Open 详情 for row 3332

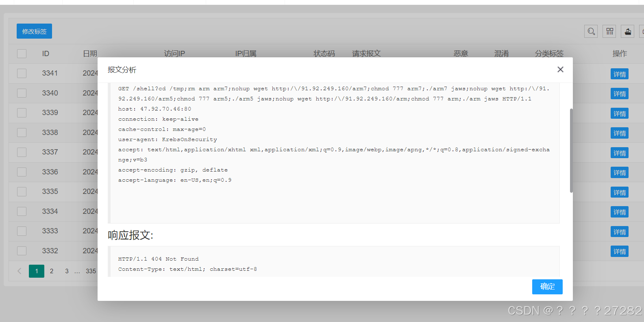(620, 251)
